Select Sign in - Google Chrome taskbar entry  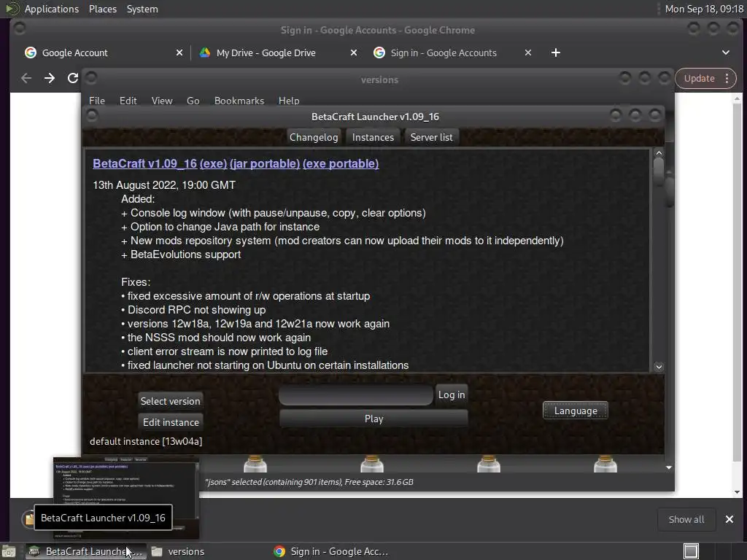[x=330, y=551]
